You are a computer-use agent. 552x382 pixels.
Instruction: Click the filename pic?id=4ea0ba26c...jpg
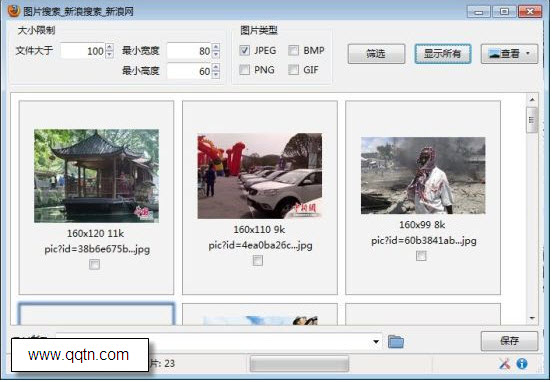261,245
